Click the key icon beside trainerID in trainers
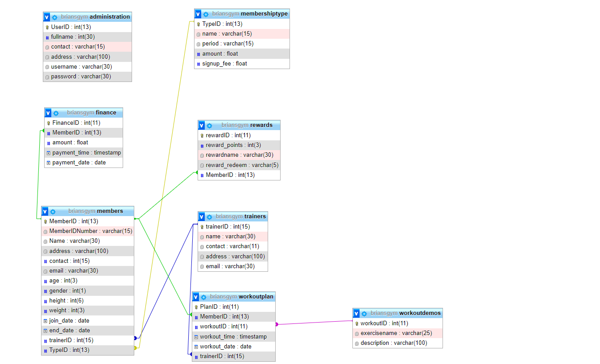Viewport: 600px width, 364px height. [203, 226]
